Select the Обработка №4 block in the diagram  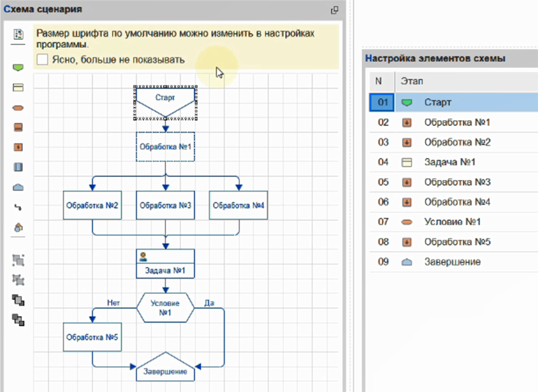[x=239, y=206]
